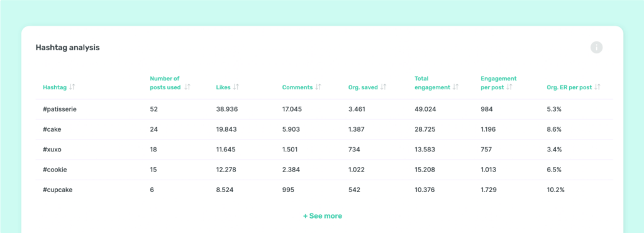
Task: Sort by Number of posts used arrows
Action: pos(187,87)
